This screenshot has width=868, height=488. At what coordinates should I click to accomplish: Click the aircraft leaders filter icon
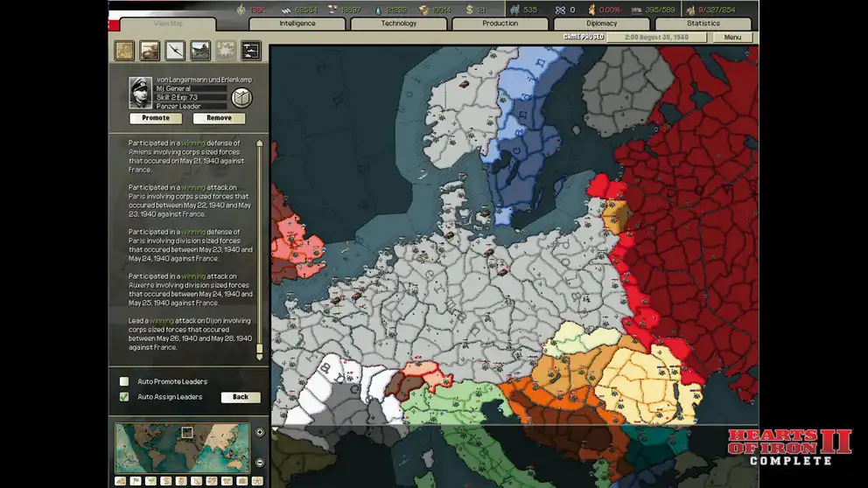pyautogui.click(x=175, y=50)
